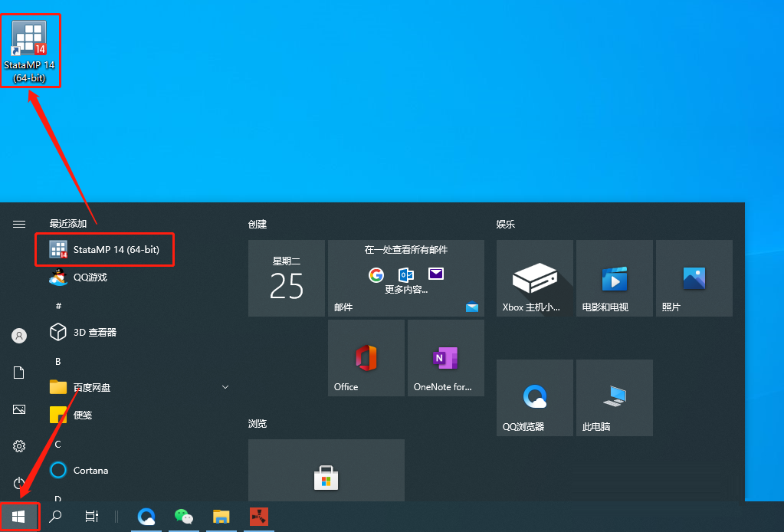Open taskbar search magnifier icon
Screen dimensions: 784x532
tap(55, 517)
